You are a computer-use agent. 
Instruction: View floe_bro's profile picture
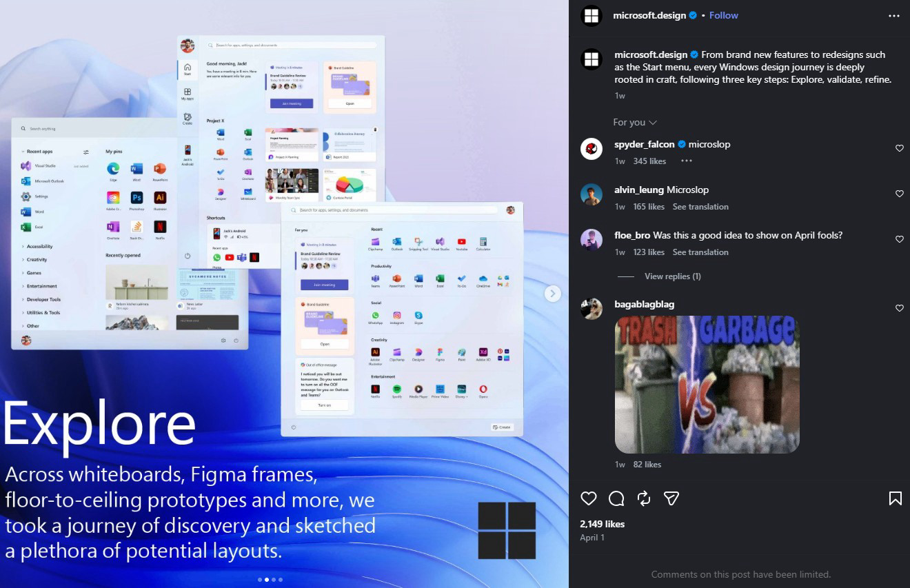[x=591, y=239]
